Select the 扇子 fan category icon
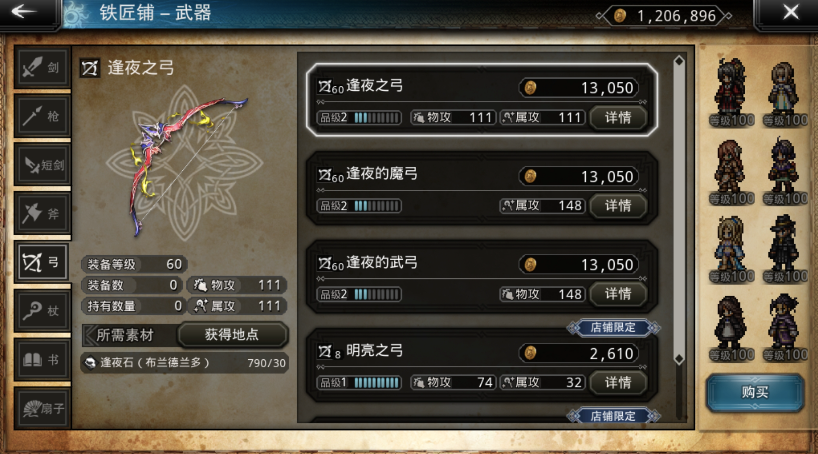 [42, 408]
